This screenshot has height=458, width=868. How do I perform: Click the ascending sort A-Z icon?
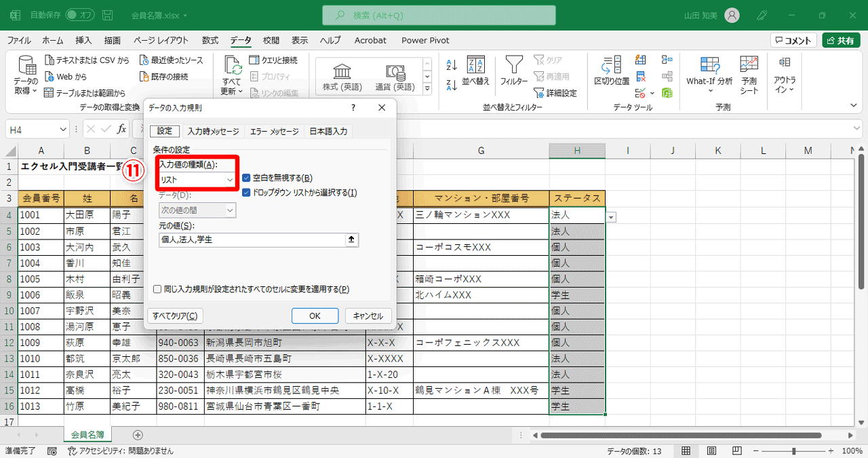pos(451,64)
